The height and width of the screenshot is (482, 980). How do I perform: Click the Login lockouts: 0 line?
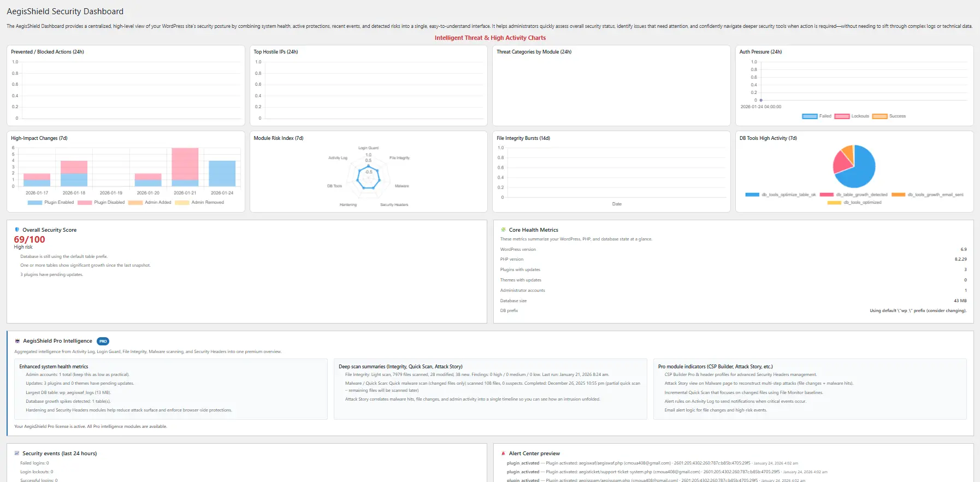pos(37,472)
